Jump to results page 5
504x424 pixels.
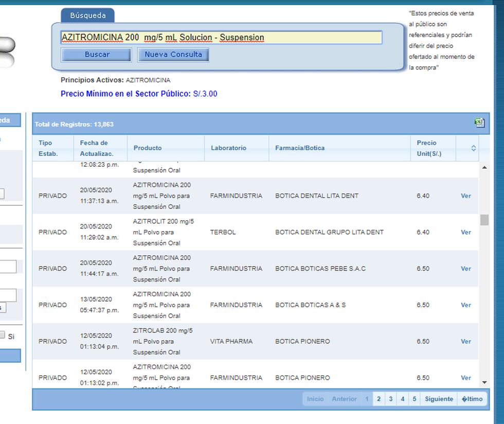coord(414,399)
